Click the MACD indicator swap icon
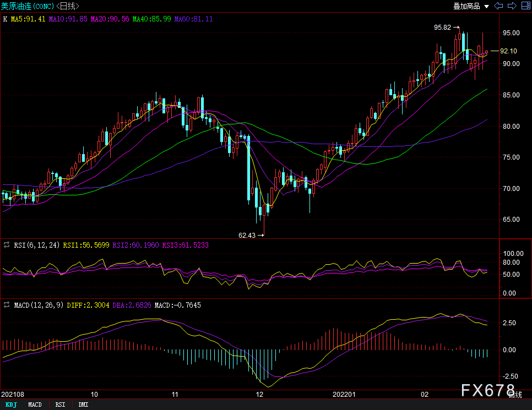Viewport: 532px width, 410px height. point(7,305)
